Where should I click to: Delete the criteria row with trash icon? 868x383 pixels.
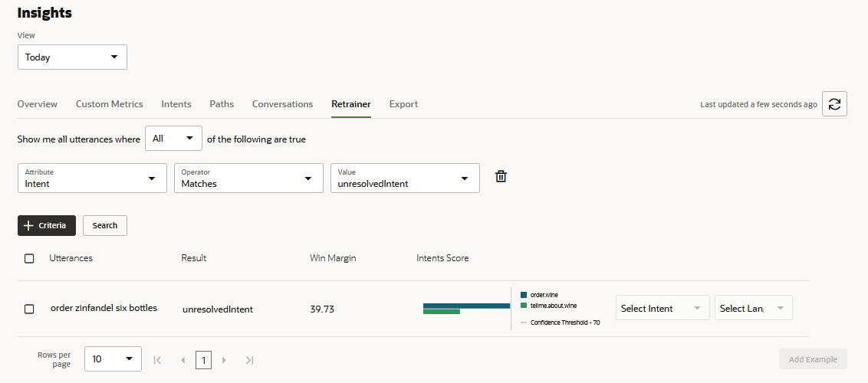click(x=501, y=177)
